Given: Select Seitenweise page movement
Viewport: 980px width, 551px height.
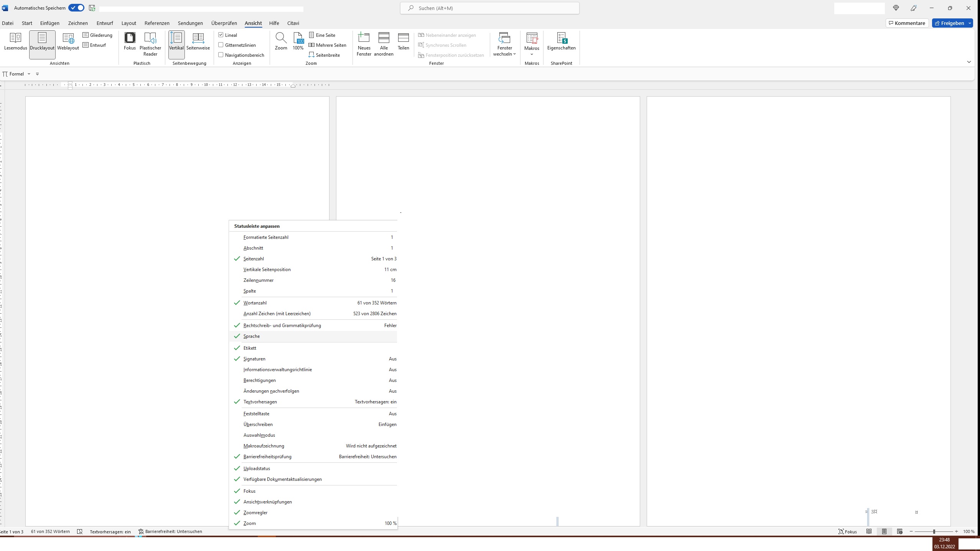Looking at the screenshot, I should point(198,41).
